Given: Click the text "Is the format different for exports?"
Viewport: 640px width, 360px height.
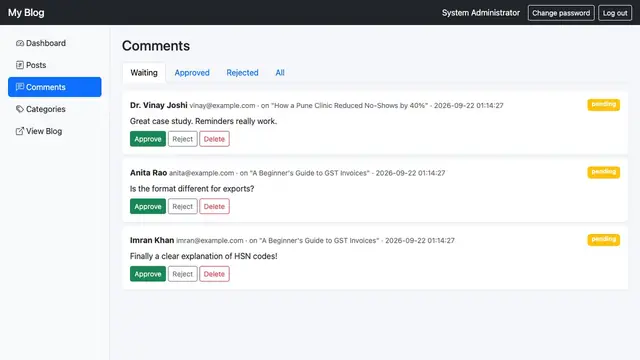Looking at the screenshot, I should click(192, 189).
